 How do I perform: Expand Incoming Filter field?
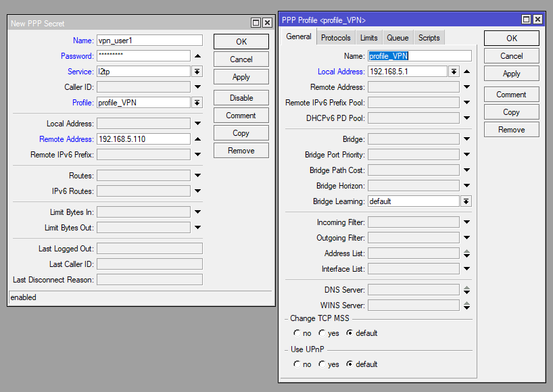(467, 222)
